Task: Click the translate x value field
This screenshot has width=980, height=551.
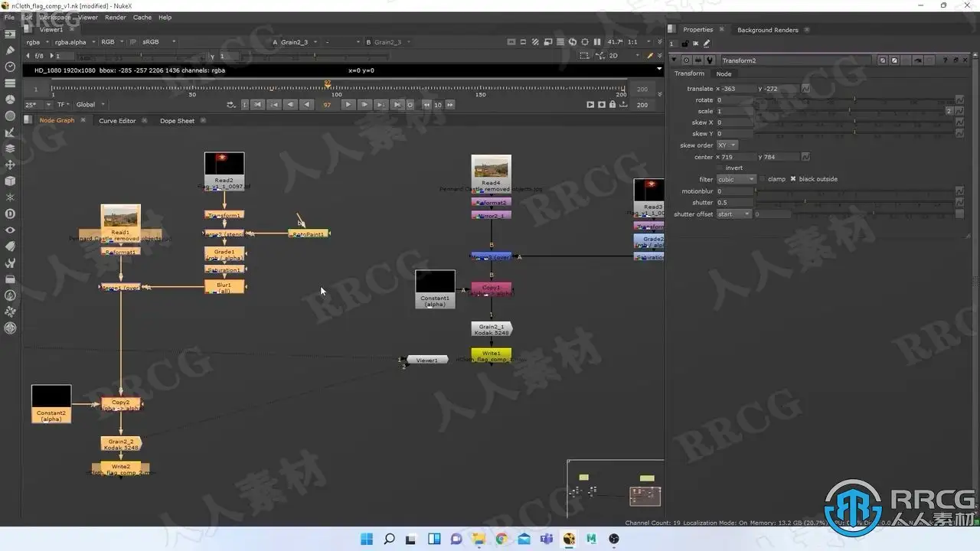Action: point(736,89)
